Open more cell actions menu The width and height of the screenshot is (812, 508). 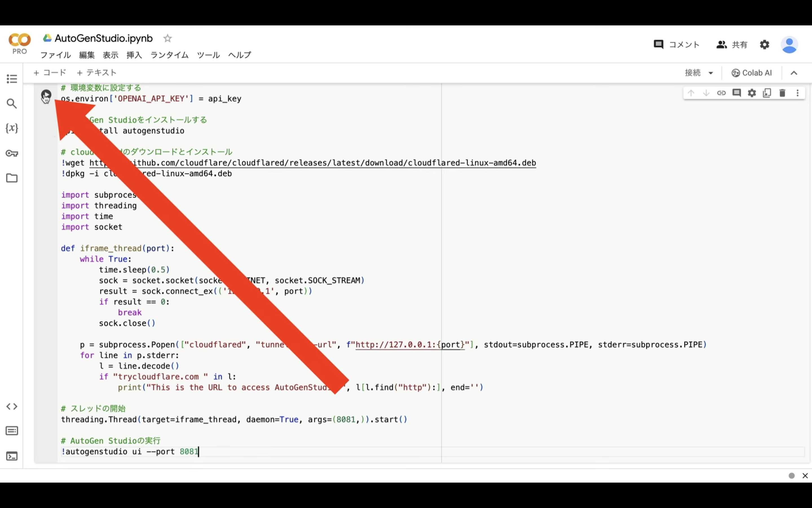click(798, 93)
